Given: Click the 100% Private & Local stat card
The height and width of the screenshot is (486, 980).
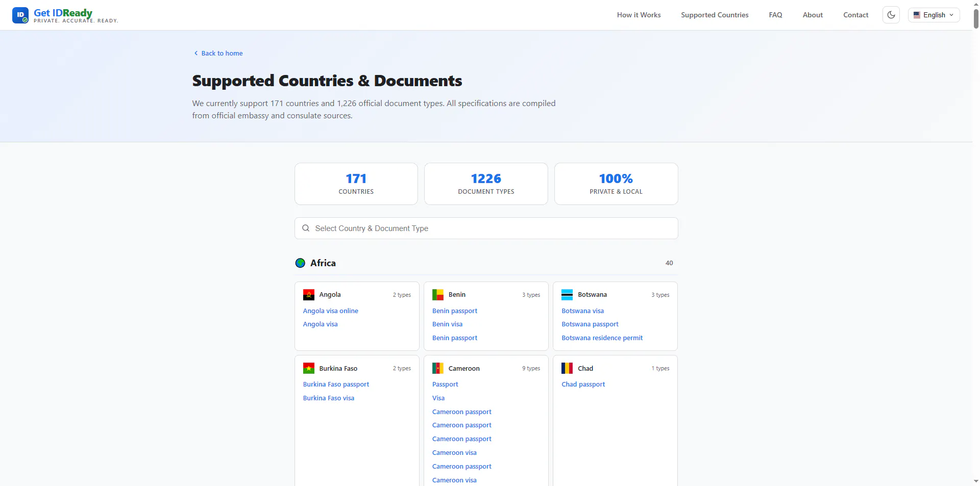Looking at the screenshot, I should (x=616, y=184).
